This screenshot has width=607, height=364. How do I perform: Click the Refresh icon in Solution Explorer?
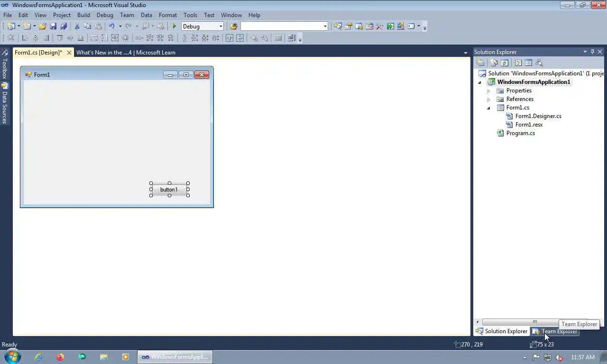[x=505, y=63]
